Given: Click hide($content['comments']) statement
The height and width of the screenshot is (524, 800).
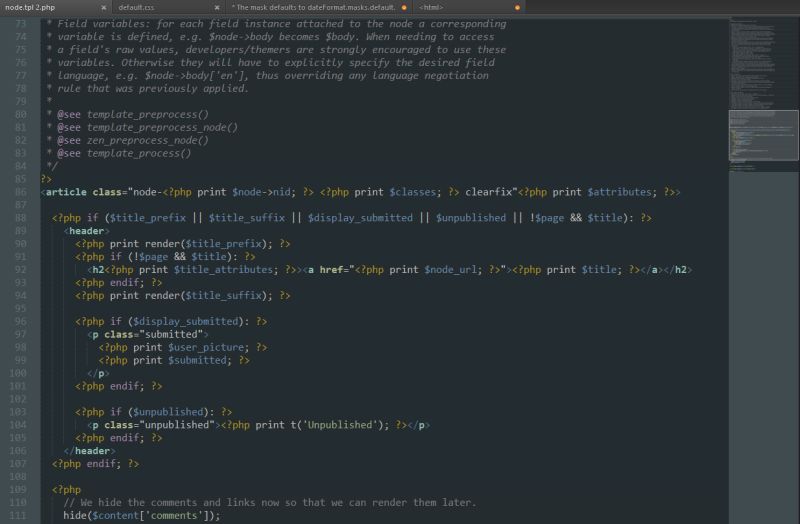Looking at the screenshot, I should [141, 515].
